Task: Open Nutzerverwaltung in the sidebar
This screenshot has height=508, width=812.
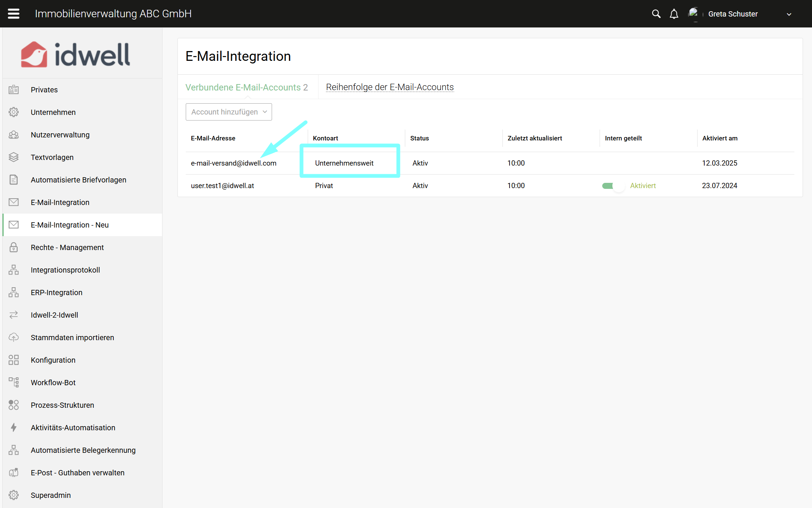Action: click(x=60, y=135)
